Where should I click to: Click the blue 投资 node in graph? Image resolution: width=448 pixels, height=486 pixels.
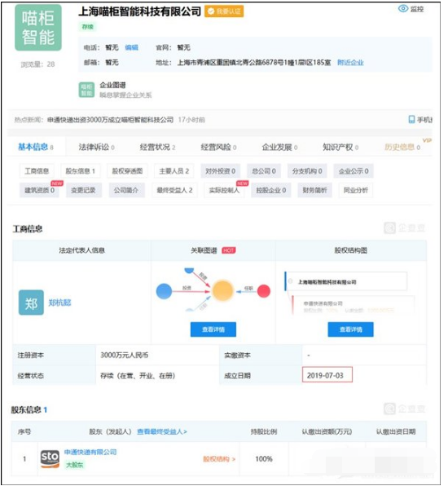(x=164, y=291)
